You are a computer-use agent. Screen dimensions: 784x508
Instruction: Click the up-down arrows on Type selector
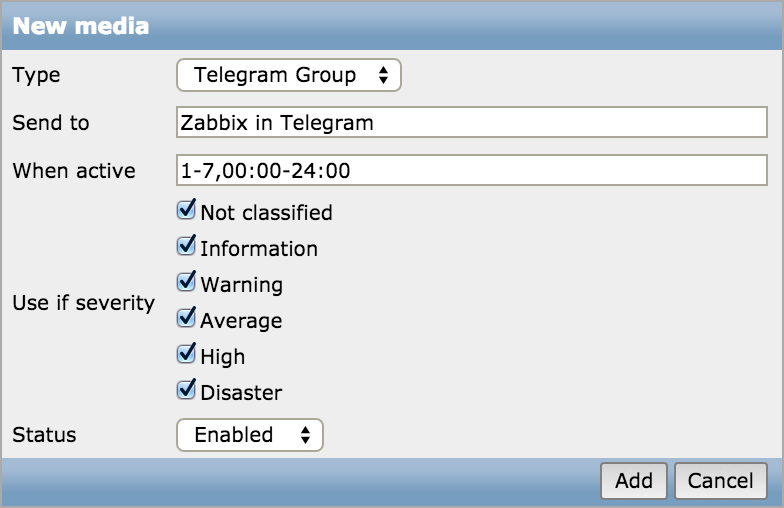383,75
